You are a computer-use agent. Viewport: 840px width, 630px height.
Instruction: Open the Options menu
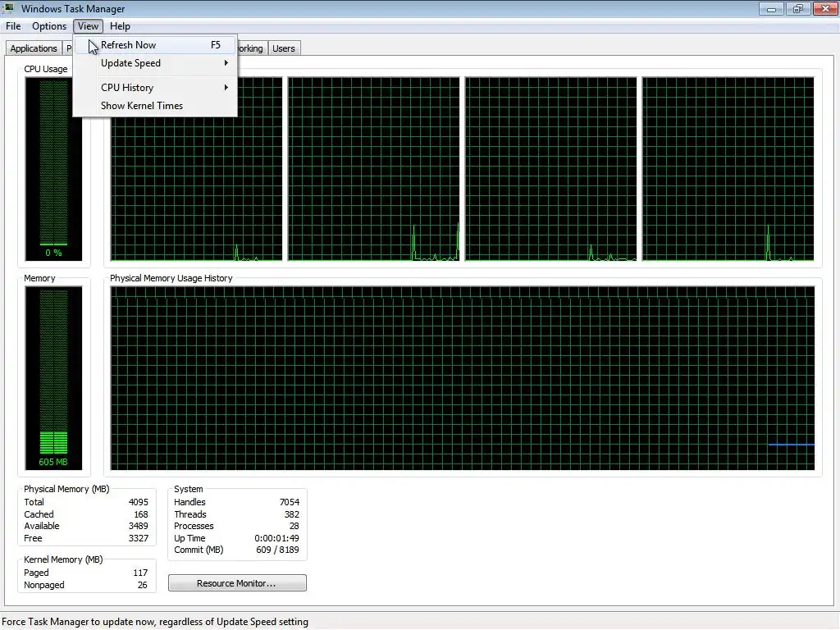tap(48, 26)
